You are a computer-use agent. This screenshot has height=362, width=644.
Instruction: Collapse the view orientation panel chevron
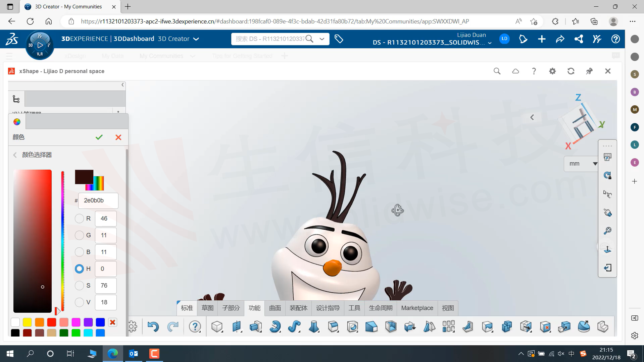click(x=532, y=117)
